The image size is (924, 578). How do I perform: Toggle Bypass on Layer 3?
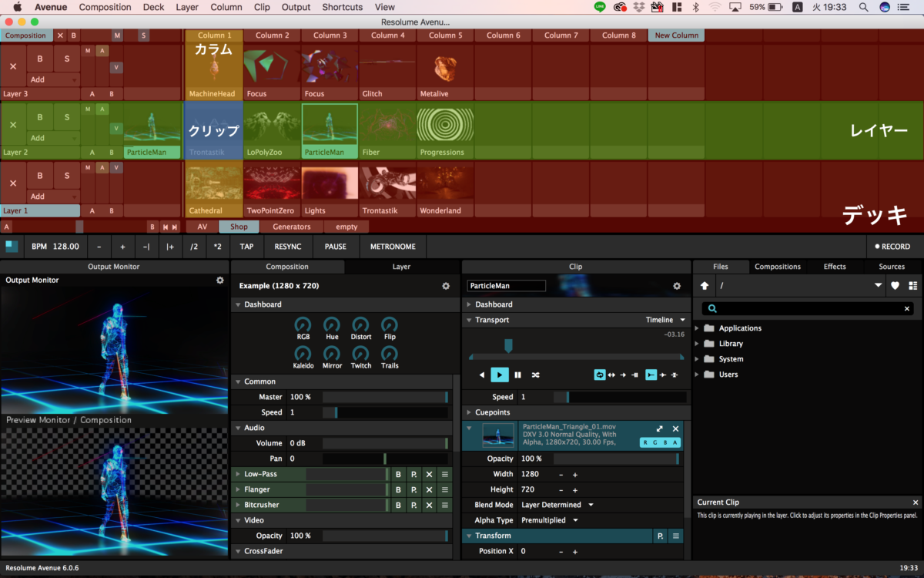[x=40, y=59]
